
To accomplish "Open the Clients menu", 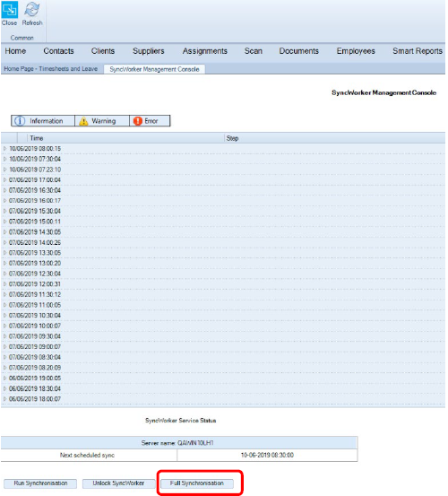I will [103, 51].
